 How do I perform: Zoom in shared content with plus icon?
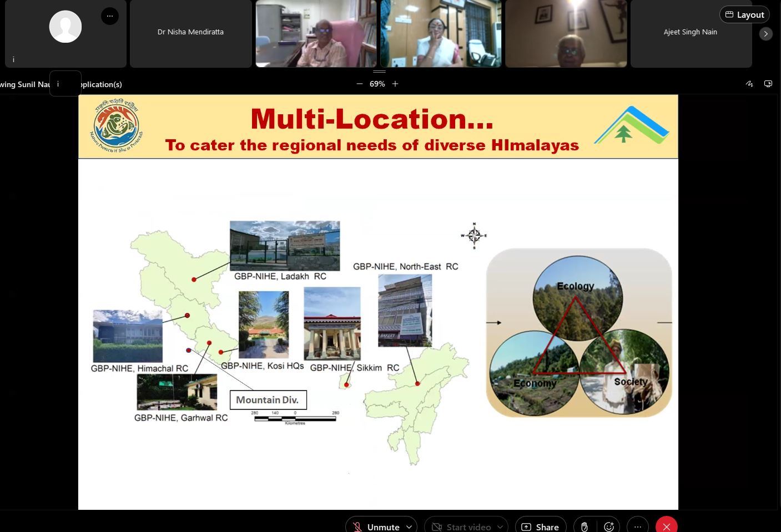[395, 84]
